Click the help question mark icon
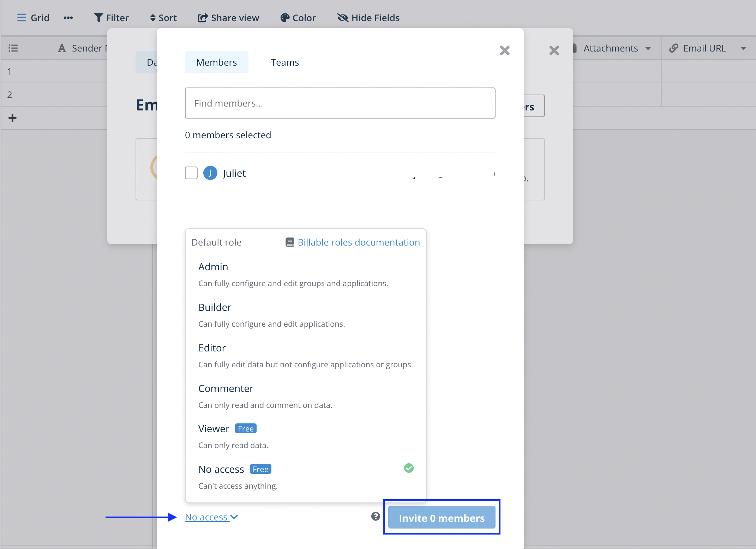Screen dimensions: 756x549 tap(376, 517)
